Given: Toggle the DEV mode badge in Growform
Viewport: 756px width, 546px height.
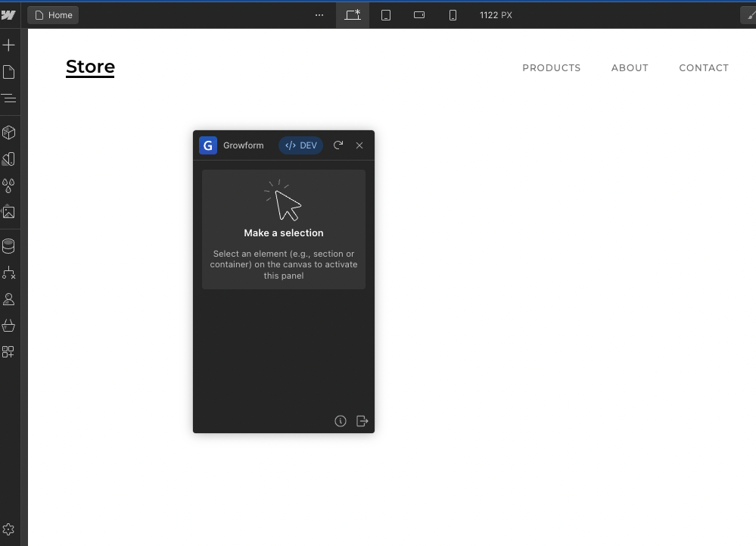Looking at the screenshot, I should pyautogui.click(x=300, y=145).
